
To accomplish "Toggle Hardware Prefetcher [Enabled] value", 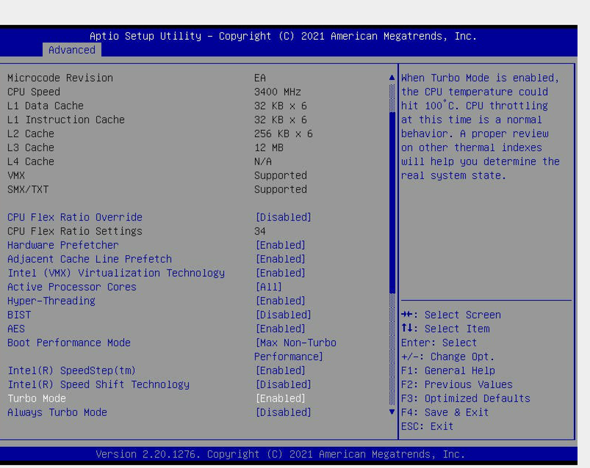I will (x=280, y=245).
